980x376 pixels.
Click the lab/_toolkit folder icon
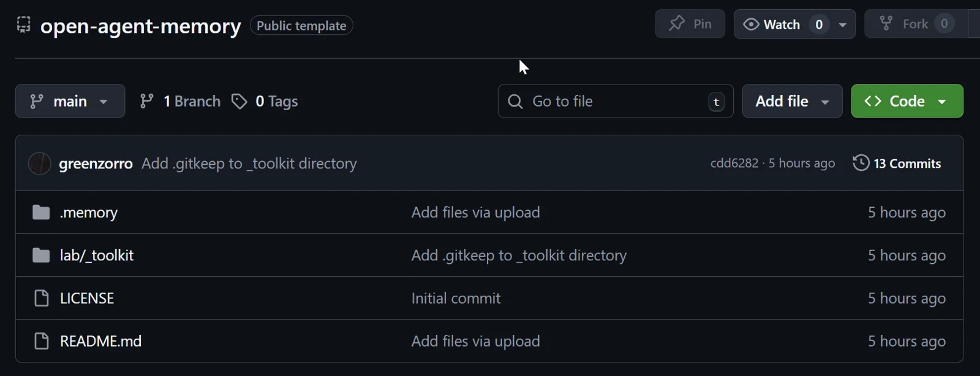tap(41, 255)
